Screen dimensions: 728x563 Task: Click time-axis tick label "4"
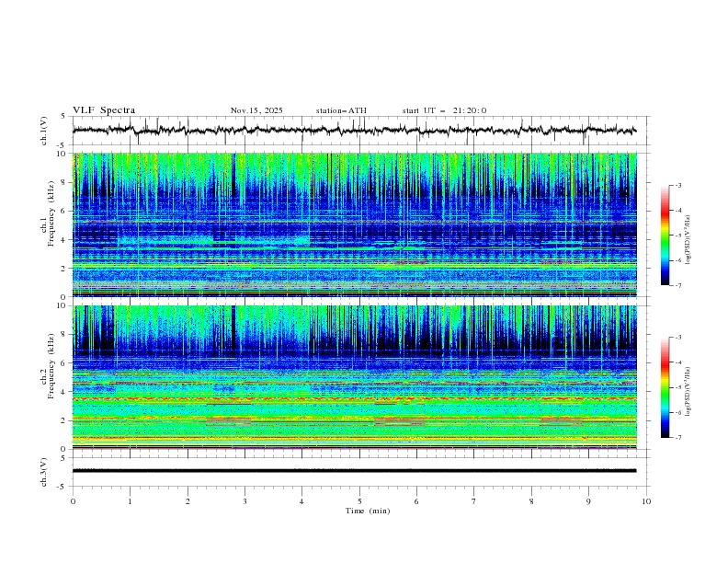[x=301, y=501]
